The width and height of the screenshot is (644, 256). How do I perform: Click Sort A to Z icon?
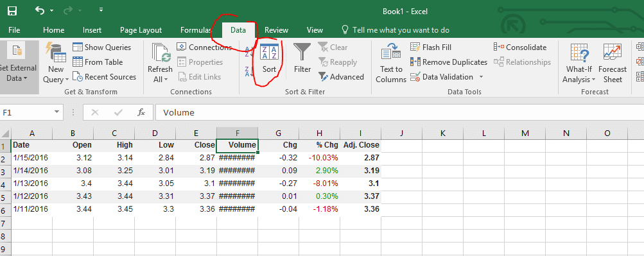click(x=249, y=51)
